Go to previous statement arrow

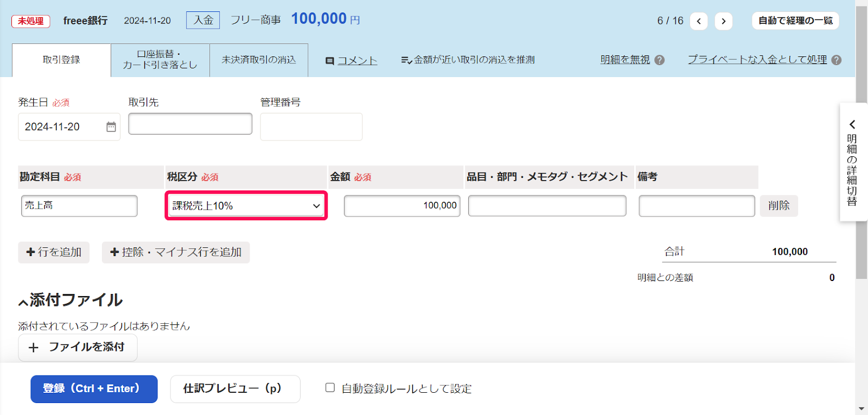tap(699, 21)
